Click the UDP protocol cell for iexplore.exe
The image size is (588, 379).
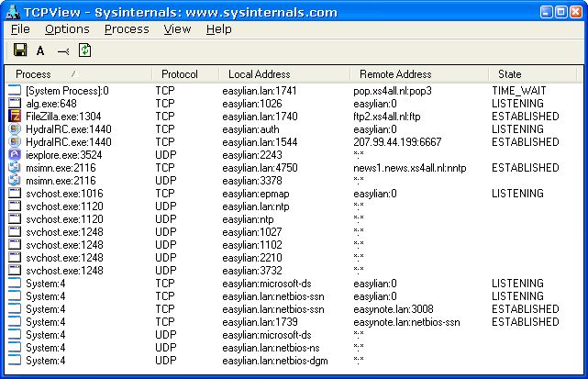pyautogui.click(x=166, y=154)
